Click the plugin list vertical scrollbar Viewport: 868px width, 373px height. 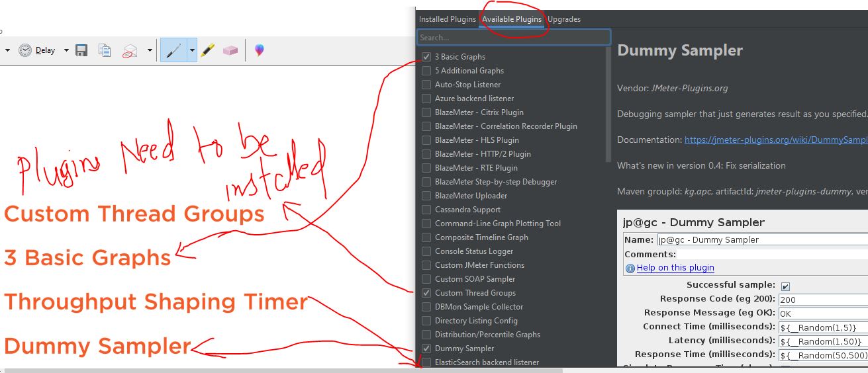tap(608, 106)
